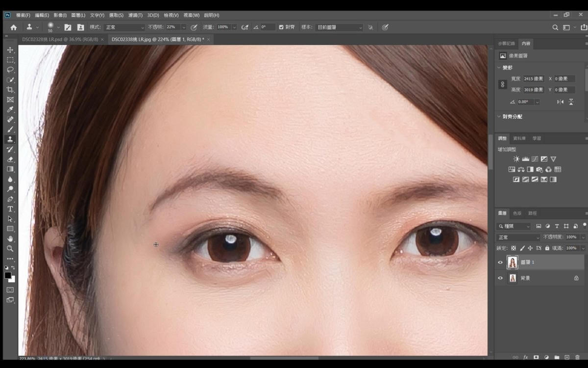
Task: Switch to the 色版 (Channels) tab
Action: click(517, 213)
